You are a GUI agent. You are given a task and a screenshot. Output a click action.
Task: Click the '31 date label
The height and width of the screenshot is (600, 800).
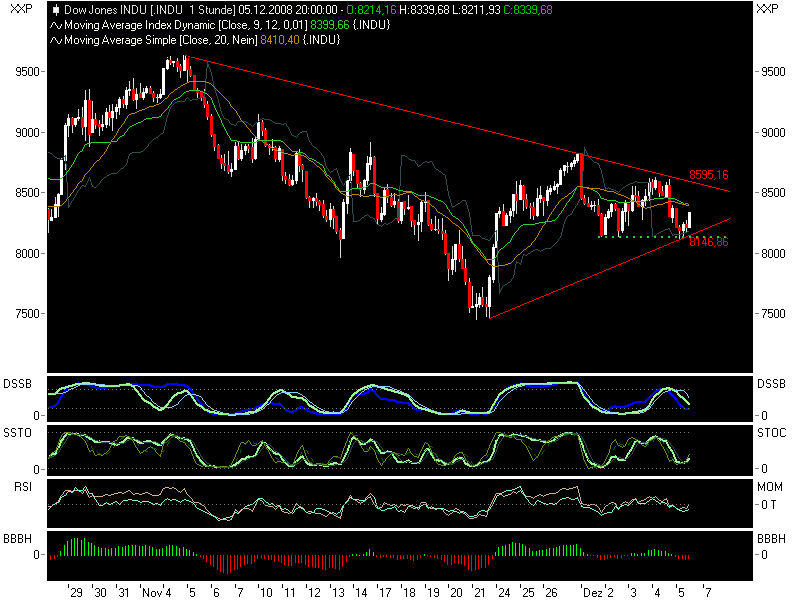coord(123,592)
